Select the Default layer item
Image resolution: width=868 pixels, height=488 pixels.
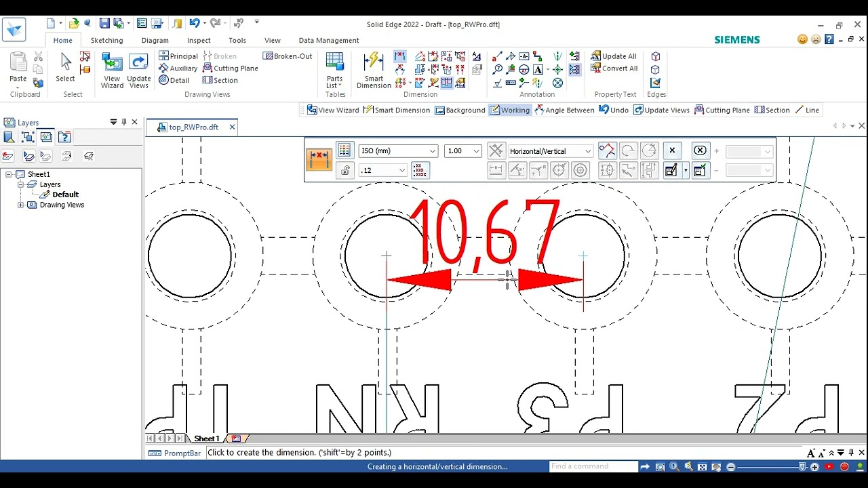pos(65,195)
